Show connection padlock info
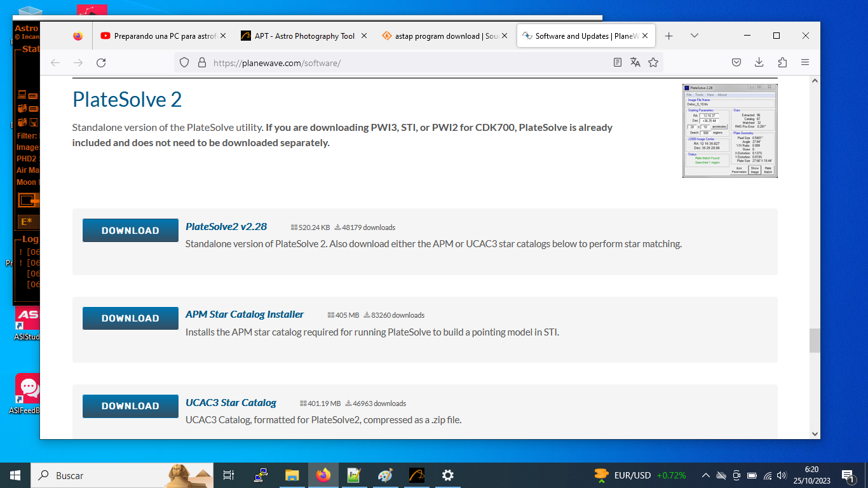Image resolution: width=868 pixels, height=488 pixels. 202,62
